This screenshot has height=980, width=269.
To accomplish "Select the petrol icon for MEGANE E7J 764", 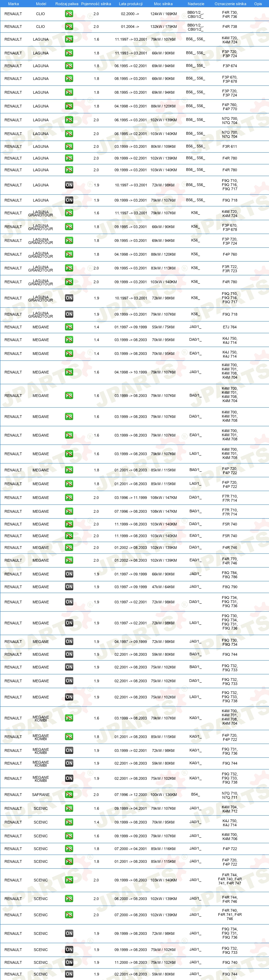I will tap(69, 327).
